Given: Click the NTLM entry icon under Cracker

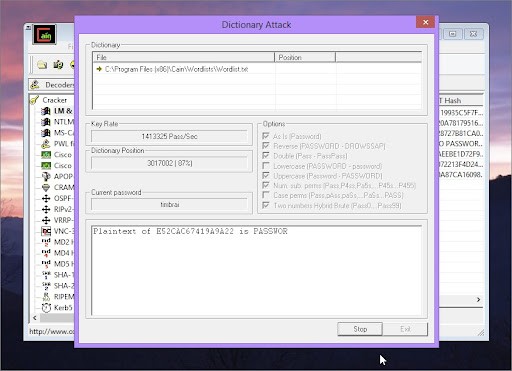Looking at the screenshot, I should (46, 122).
